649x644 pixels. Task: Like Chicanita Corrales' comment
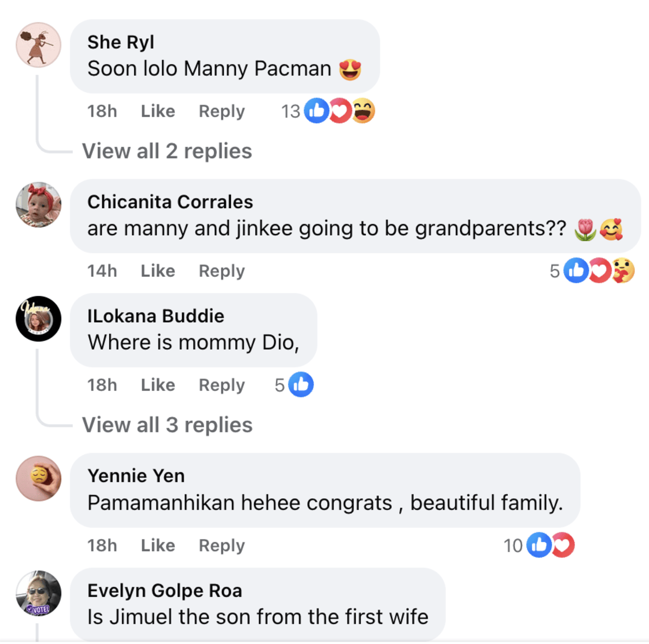(158, 271)
